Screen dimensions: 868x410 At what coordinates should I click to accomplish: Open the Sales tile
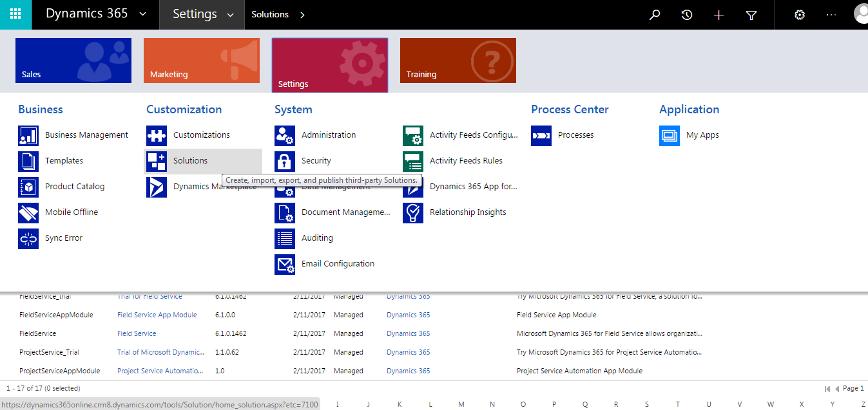(73, 60)
